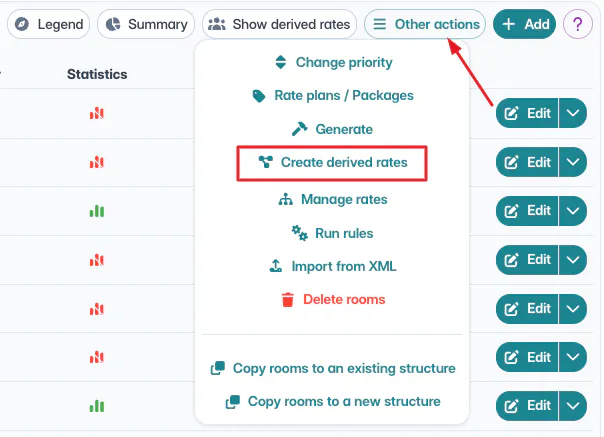
Task: Select Create derived rates
Action: coord(331,162)
